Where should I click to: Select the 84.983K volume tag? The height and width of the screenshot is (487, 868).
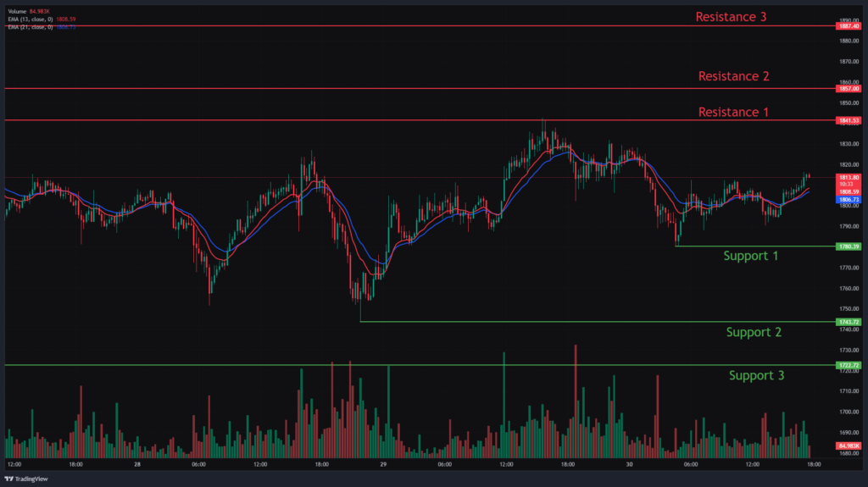click(848, 445)
